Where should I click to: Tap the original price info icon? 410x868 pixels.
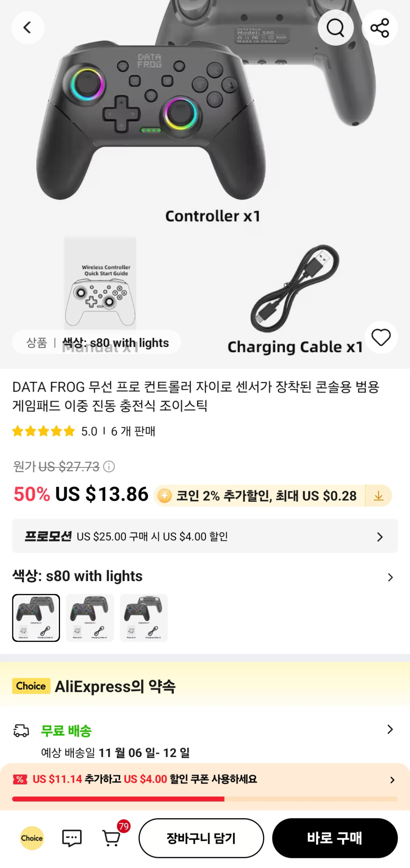109,466
